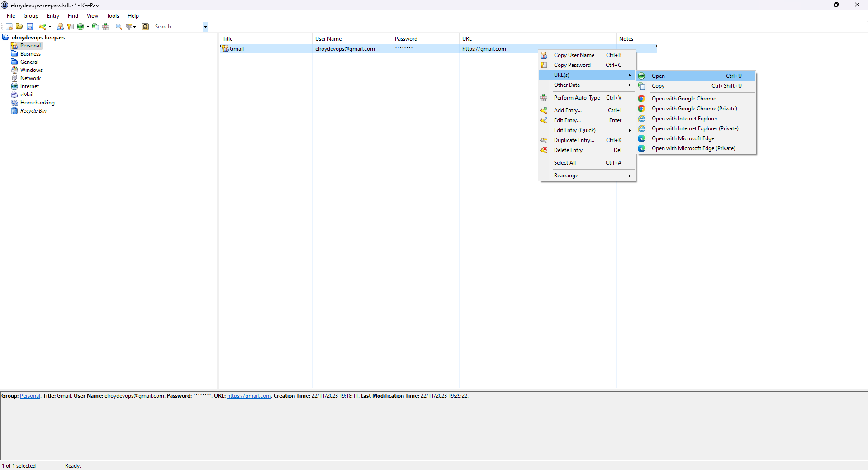Image resolution: width=868 pixels, height=470 pixels.
Task: Open the Tools menu
Action: coord(113,16)
